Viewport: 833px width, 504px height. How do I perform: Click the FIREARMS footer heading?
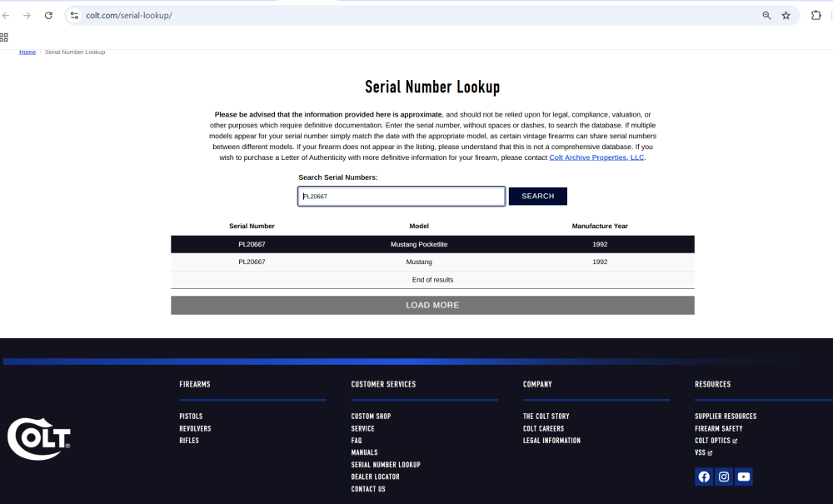pyautogui.click(x=194, y=384)
